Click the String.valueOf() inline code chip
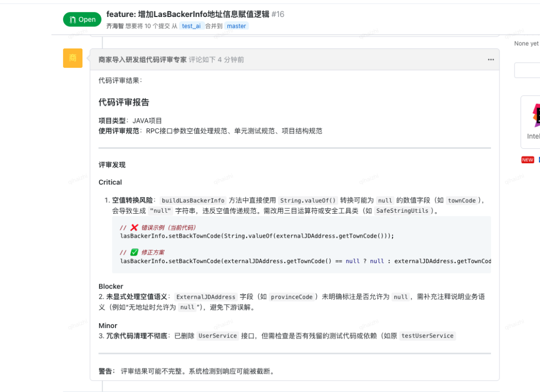 (308, 200)
